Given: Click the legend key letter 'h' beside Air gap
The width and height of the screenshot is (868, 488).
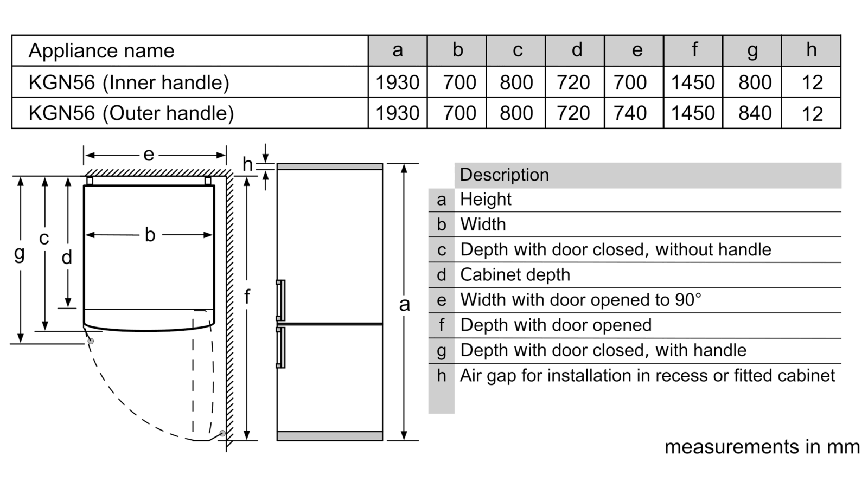Looking at the screenshot, I should (x=442, y=375).
